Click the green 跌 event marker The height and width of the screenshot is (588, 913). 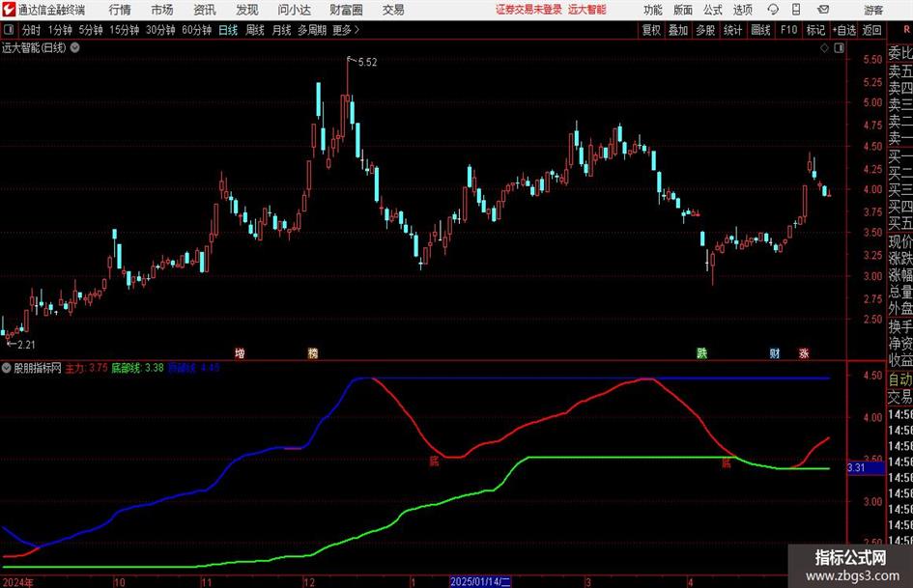(x=701, y=352)
